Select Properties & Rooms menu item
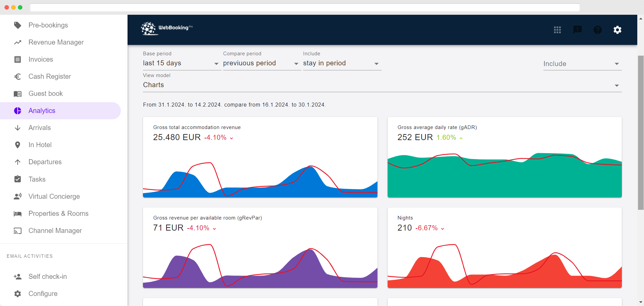 (x=58, y=213)
